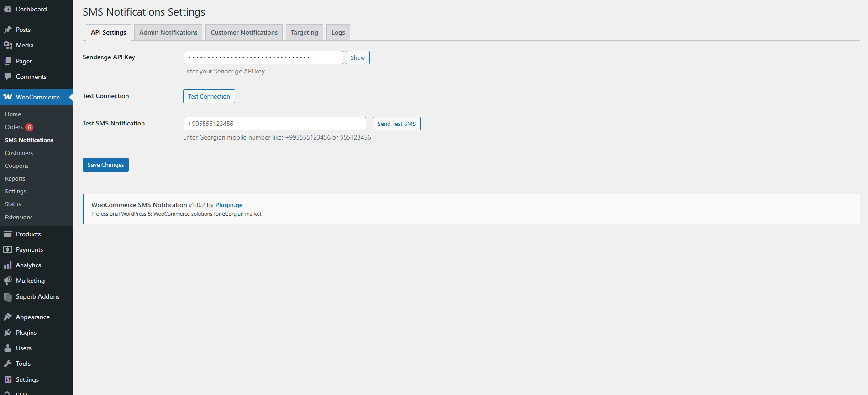Click the Orders count badge 6
Screen dimensions: 868x395
point(29,127)
